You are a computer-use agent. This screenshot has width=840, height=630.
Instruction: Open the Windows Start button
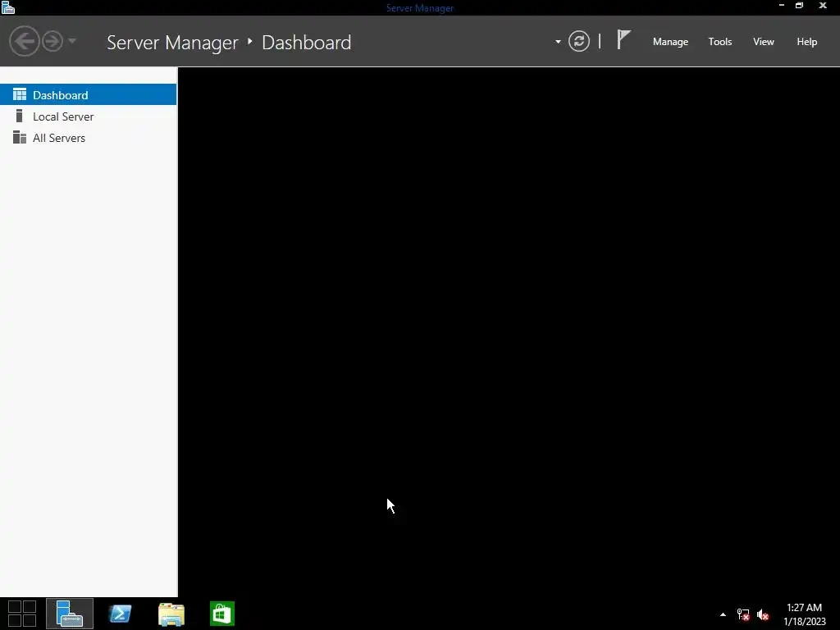tap(22, 614)
